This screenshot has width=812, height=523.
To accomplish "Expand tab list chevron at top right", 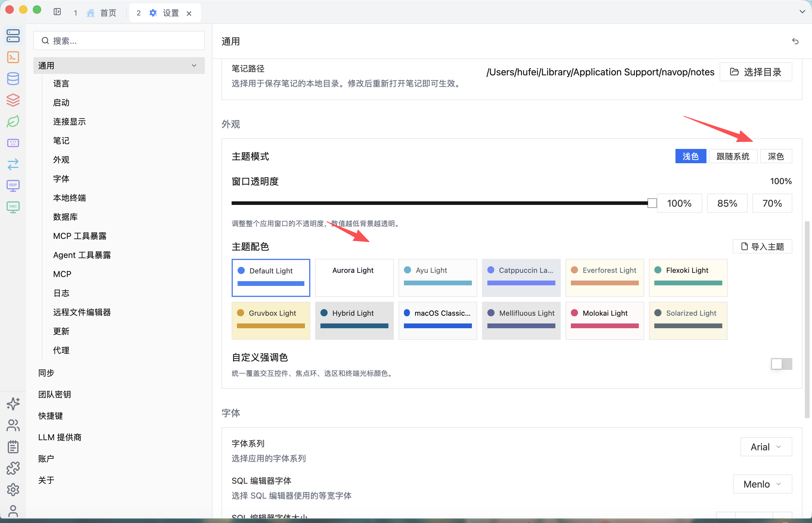I will (x=802, y=11).
